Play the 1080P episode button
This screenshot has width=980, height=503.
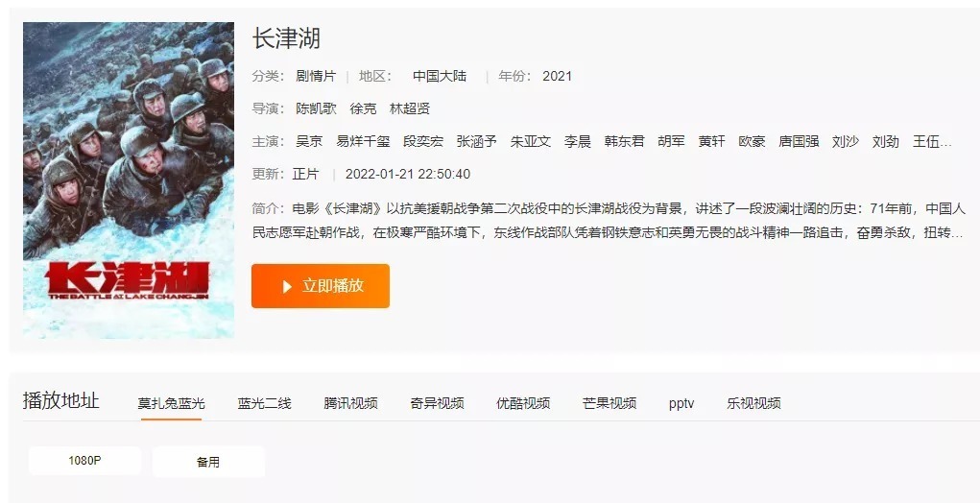pos(85,461)
